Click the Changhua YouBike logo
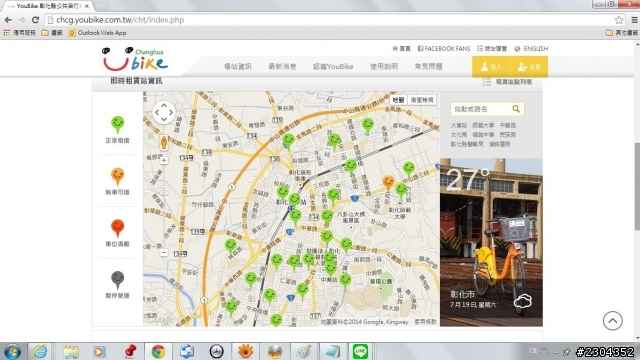This screenshot has height=360, width=640. click(135, 60)
